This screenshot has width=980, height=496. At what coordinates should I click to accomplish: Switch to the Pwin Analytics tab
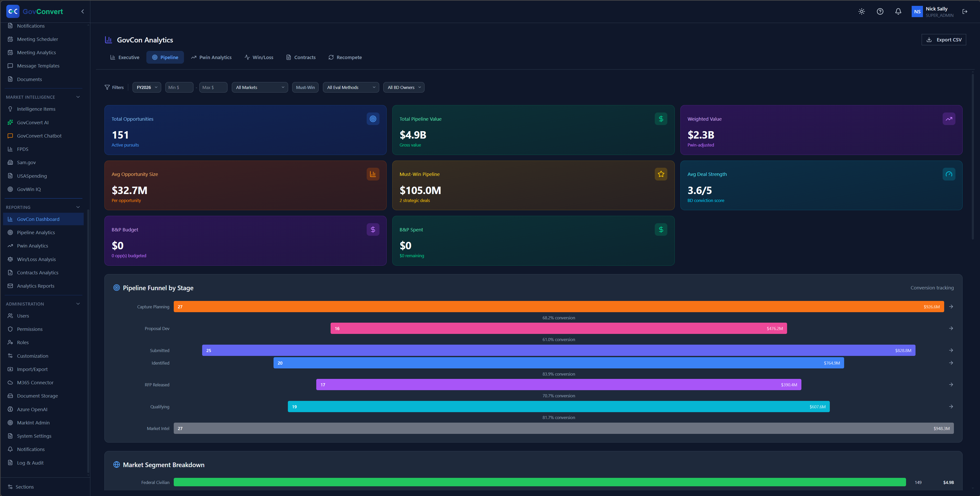(x=211, y=57)
